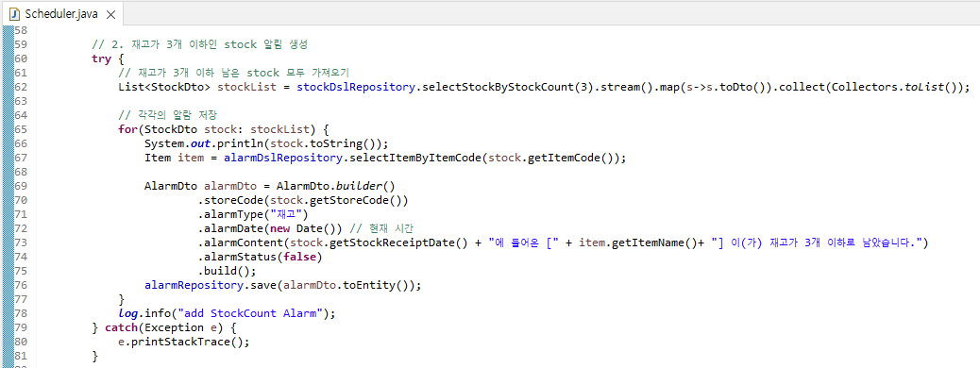Click 'selectStockByStockCount' method call
980x368 pixels.
coord(498,87)
